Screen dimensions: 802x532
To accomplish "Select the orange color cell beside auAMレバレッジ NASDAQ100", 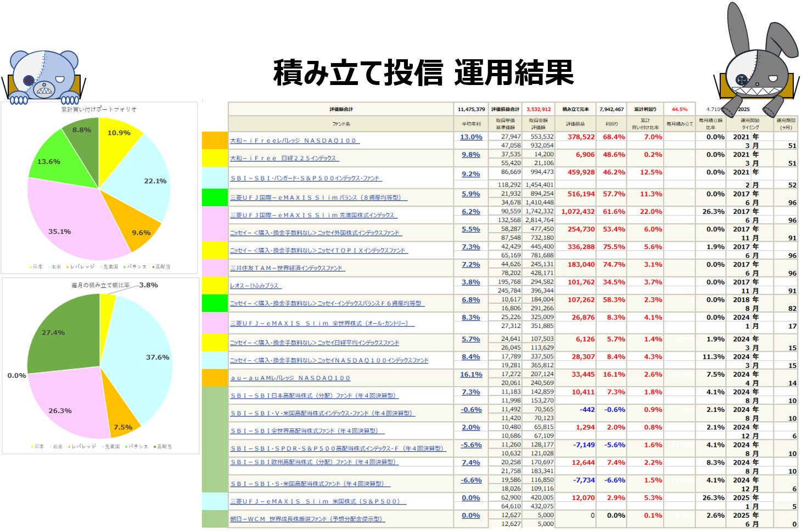I will 215,378.
